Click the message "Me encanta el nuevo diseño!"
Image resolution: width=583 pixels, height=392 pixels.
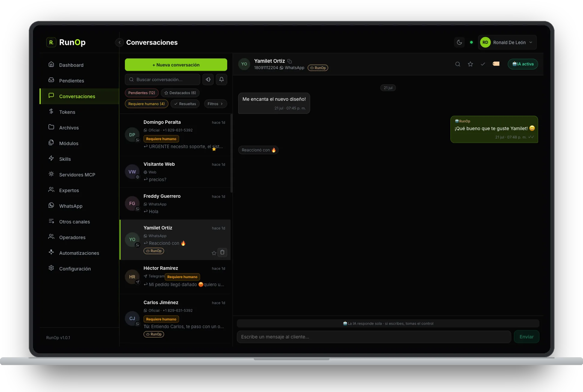[x=274, y=103]
